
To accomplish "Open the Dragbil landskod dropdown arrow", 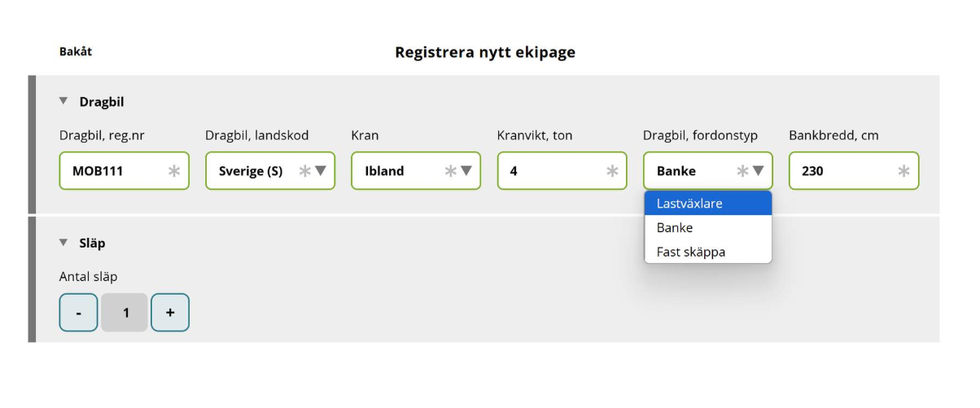I will click(320, 171).
